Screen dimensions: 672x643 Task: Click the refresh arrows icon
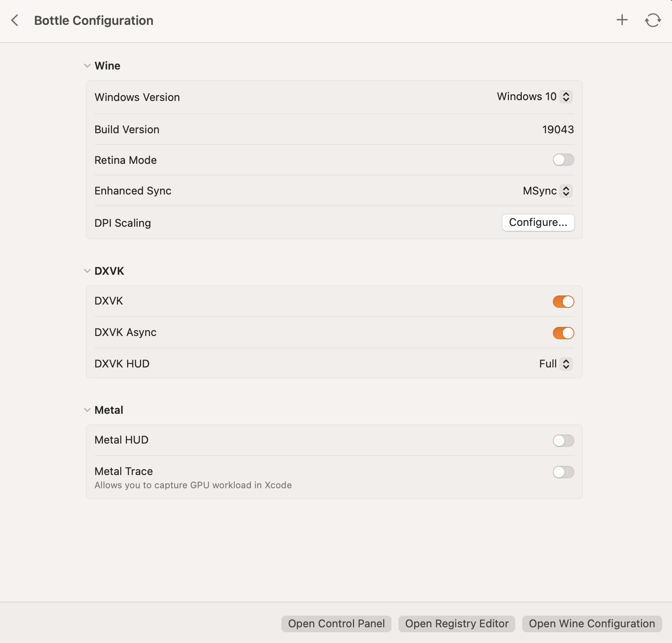[653, 20]
